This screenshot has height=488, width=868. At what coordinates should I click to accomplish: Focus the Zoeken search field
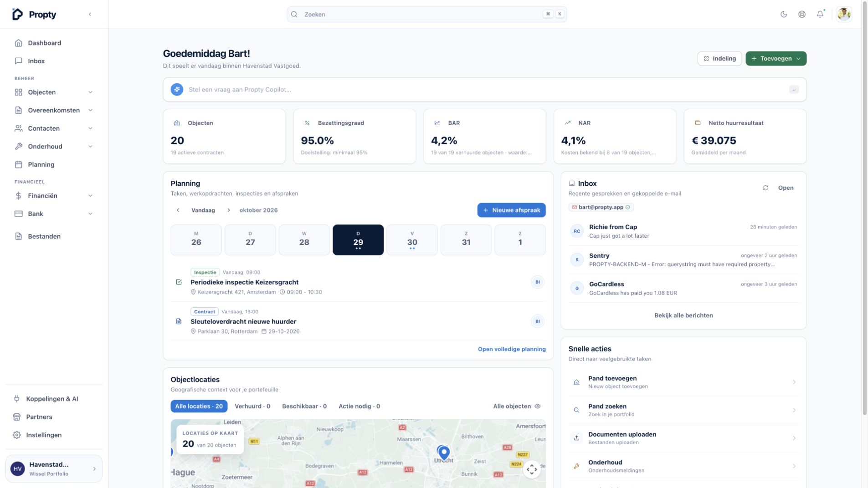(426, 14)
